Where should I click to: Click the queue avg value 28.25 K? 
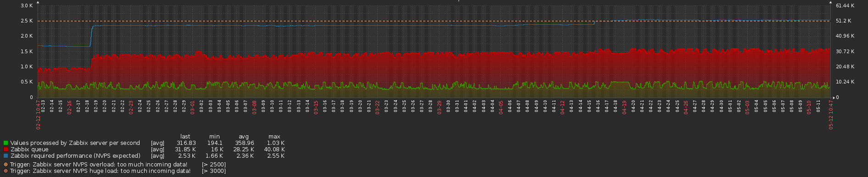point(244,149)
